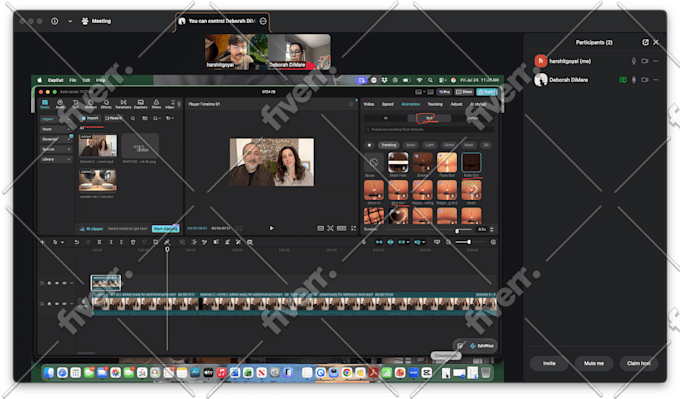Select the Out animation tab
The height and width of the screenshot is (399, 680).
coord(429,118)
